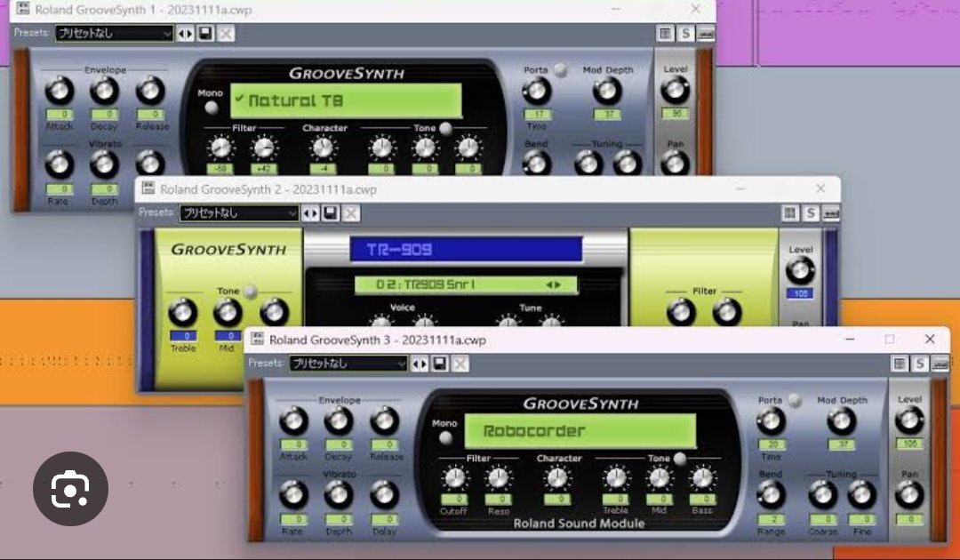Open Presets dropdown in GrooveSynth 3
This screenshot has height=560, width=960.
(x=348, y=364)
